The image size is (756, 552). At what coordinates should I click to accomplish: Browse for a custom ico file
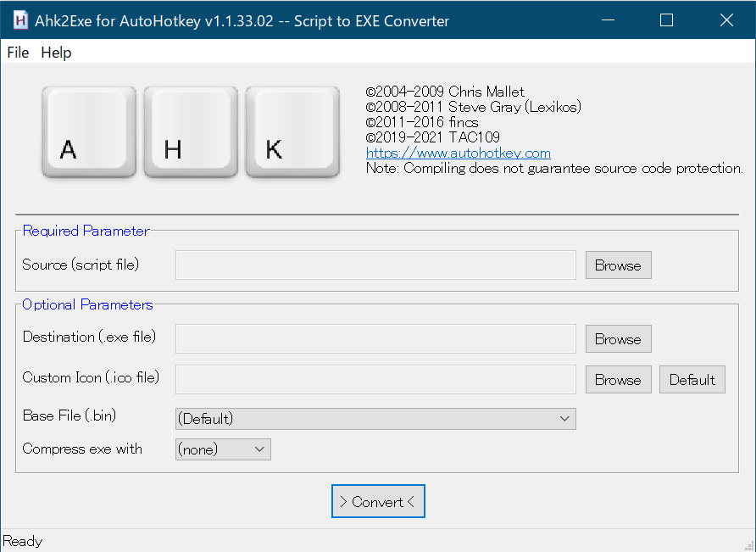[618, 379]
